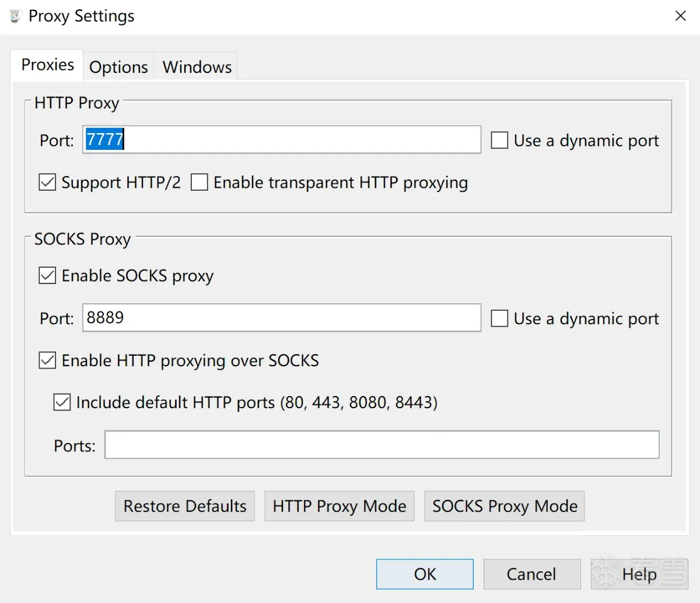Screen dimensions: 700x603
Task: Click HTTP Proxy Mode button
Action: pyautogui.click(x=339, y=506)
